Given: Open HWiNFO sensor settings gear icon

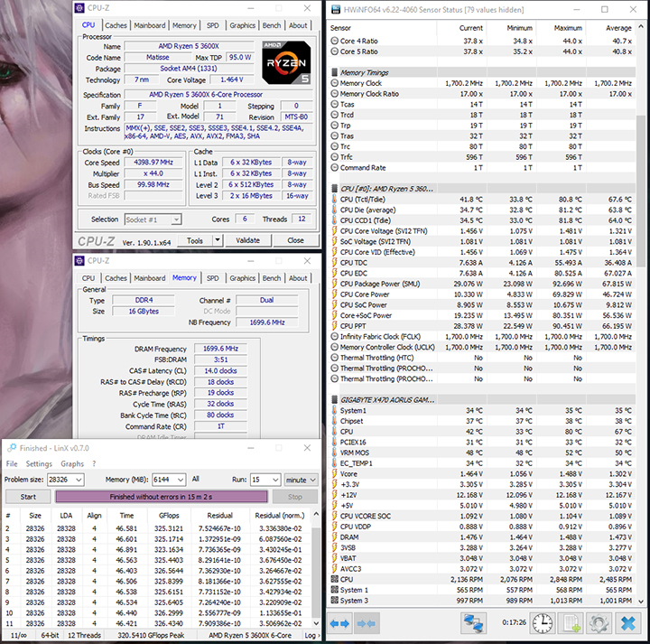Looking at the screenshot, I should coord(598,624).
